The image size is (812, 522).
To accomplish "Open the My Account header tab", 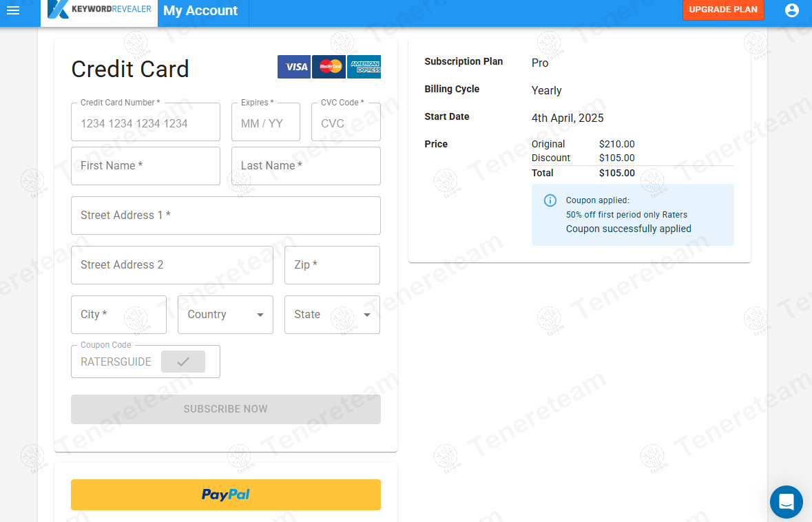I will point(200,10).
